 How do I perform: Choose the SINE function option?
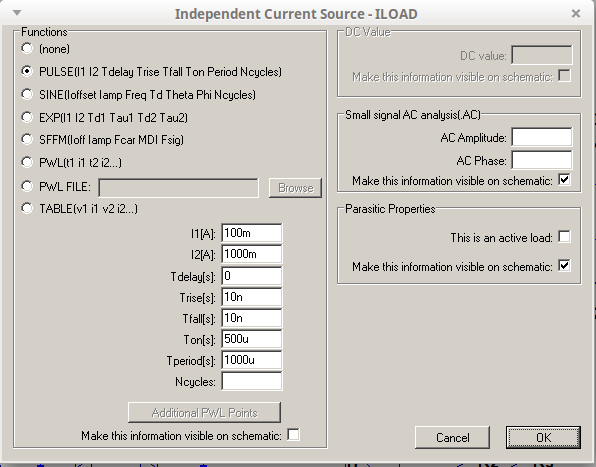pos(27,94)
